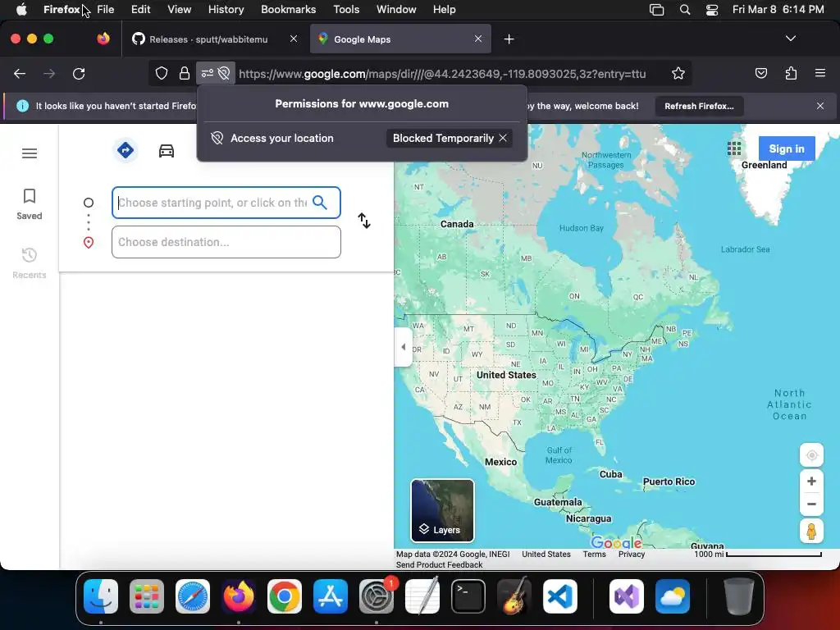The width and height of the screenshot is (840, 630).
Task: Click the Sign in button
Action: (x=787, y=149)
